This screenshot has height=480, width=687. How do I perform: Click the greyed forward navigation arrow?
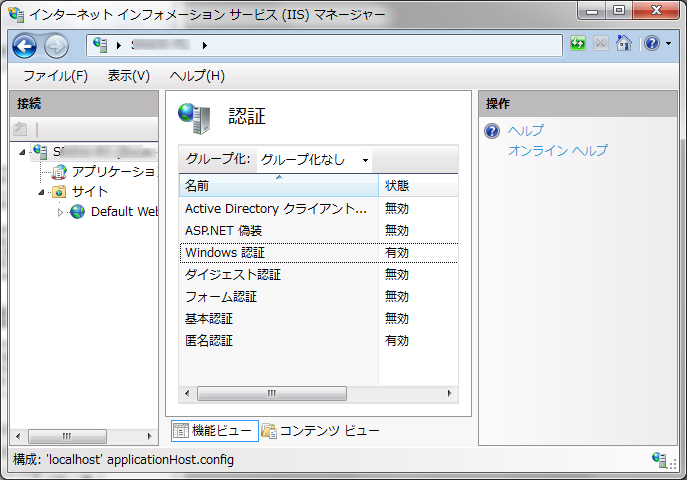coord(56,46)
